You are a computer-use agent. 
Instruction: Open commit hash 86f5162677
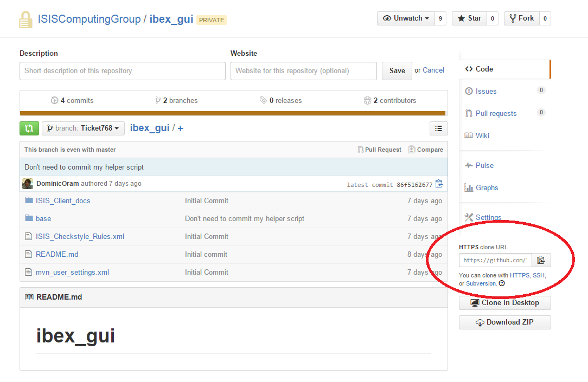[x=414, y=185]
